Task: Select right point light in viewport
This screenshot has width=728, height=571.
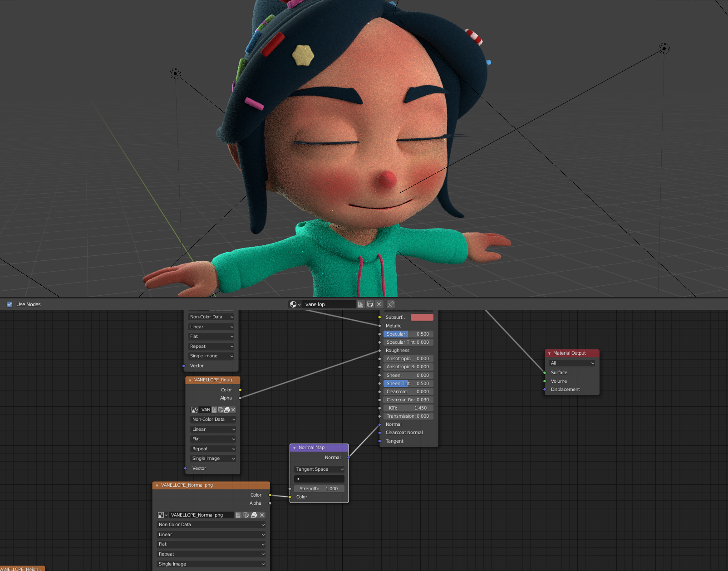Action: [x=664, y=48]
